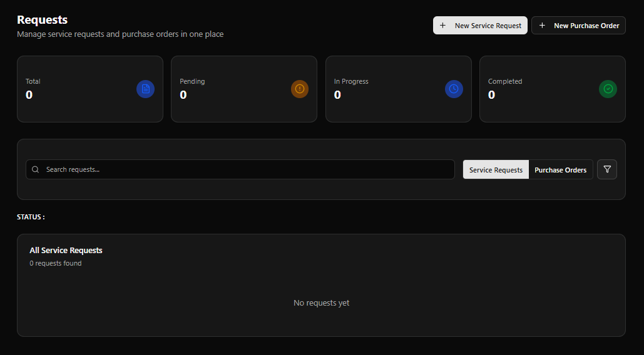Click the Requests page heading
644x355 pixels.
click(43, 19)
